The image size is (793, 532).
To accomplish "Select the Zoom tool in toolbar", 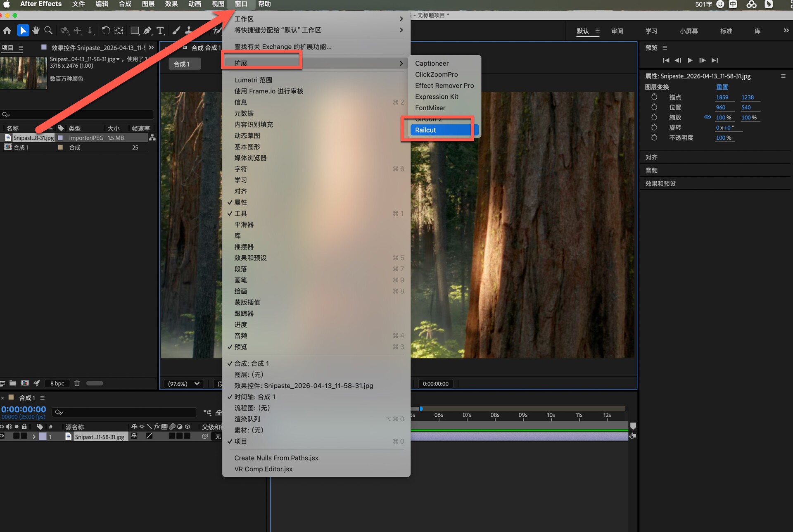I will coord(48,31).
